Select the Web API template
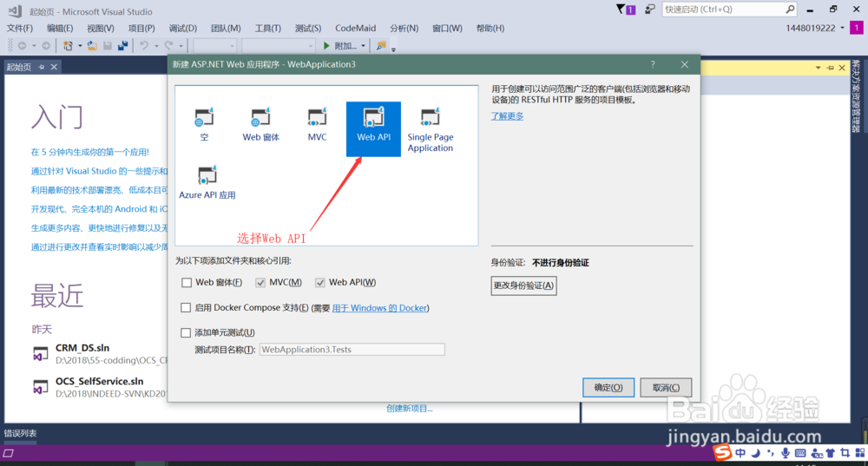This screenshot has height=466, width=868. (373, 128)
